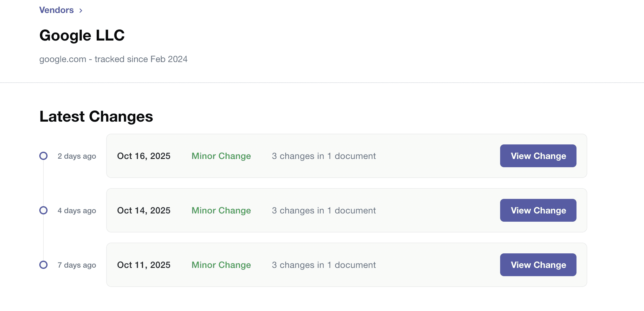Click '3 changes in 1 document' on Oct 14 row
This screenshot has height=311, width=644.
pyautogui.click(x=324, y=211)
